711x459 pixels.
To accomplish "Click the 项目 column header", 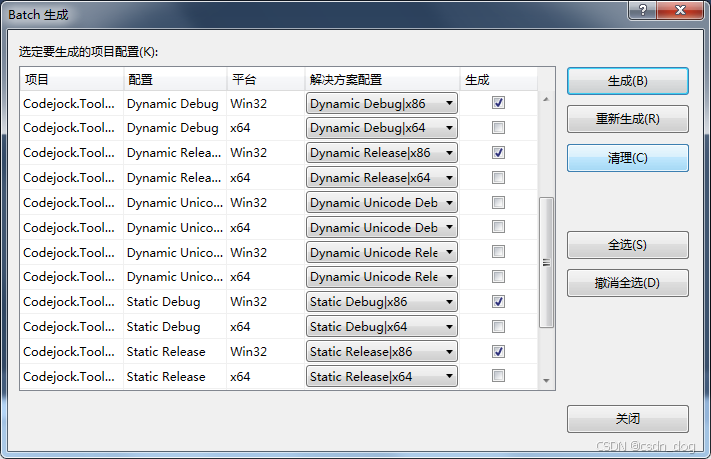I will click(x=72, y=79).
